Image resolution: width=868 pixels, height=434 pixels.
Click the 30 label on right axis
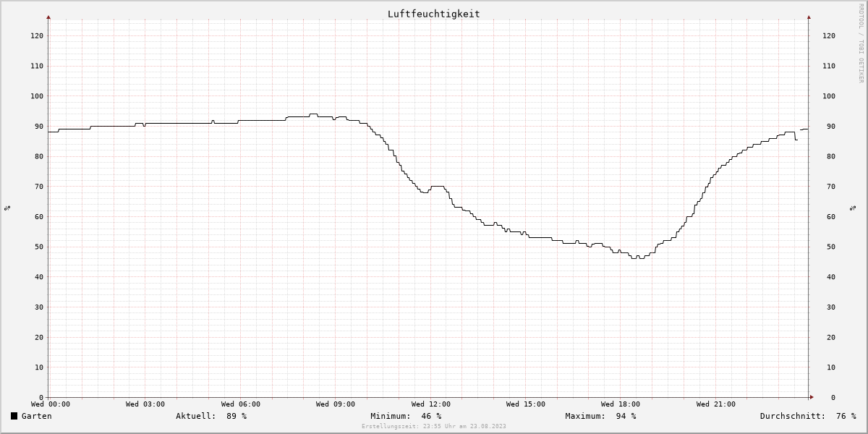pos(831,307)
